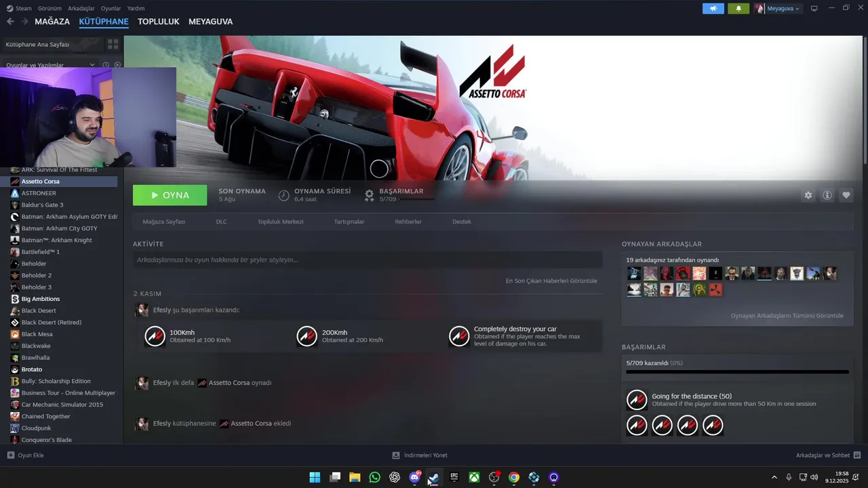Click the green OYNA play button

click(170, 195)
